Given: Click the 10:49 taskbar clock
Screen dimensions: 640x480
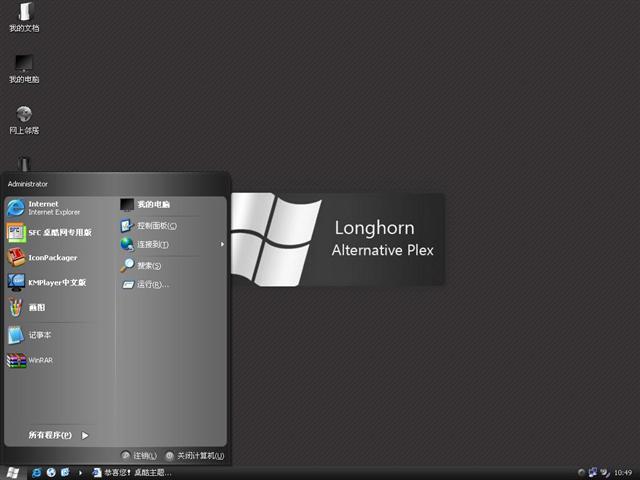Looking at the screenshot, I should 623,473.
